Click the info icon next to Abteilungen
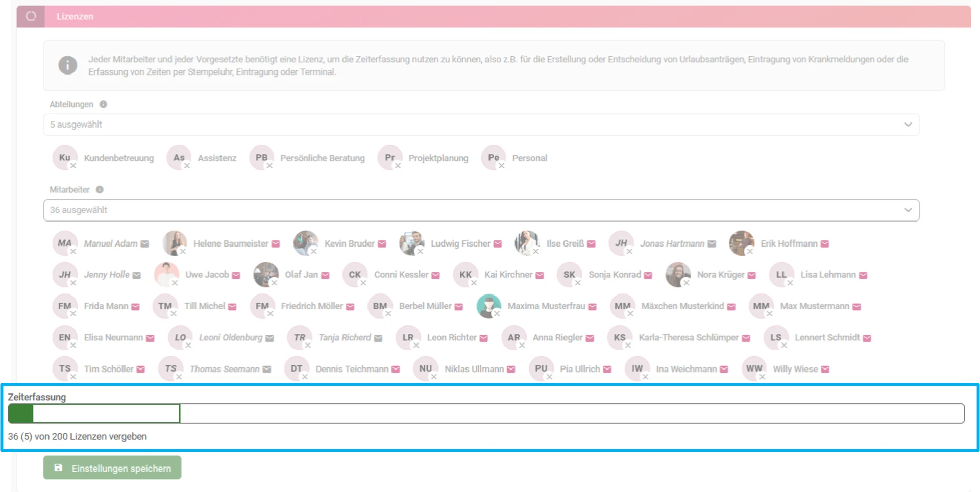 pyautogui.click(x=103, y=104)
